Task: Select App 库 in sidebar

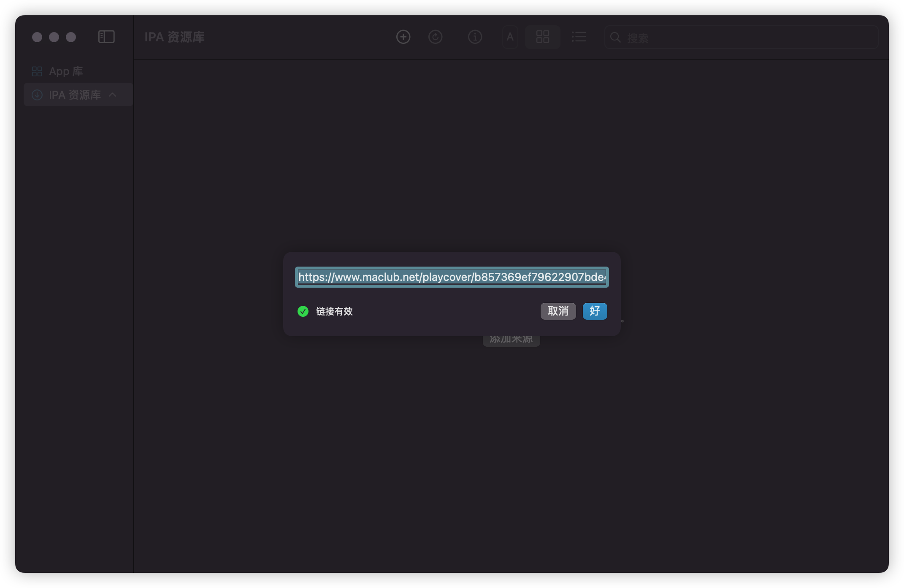Action: click(66, 71)
